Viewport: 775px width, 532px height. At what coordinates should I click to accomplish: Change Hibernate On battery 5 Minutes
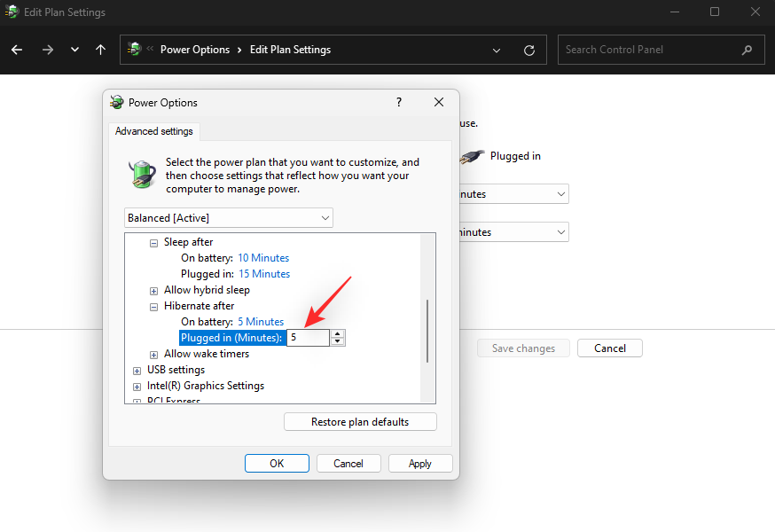(x=261, y=321)
